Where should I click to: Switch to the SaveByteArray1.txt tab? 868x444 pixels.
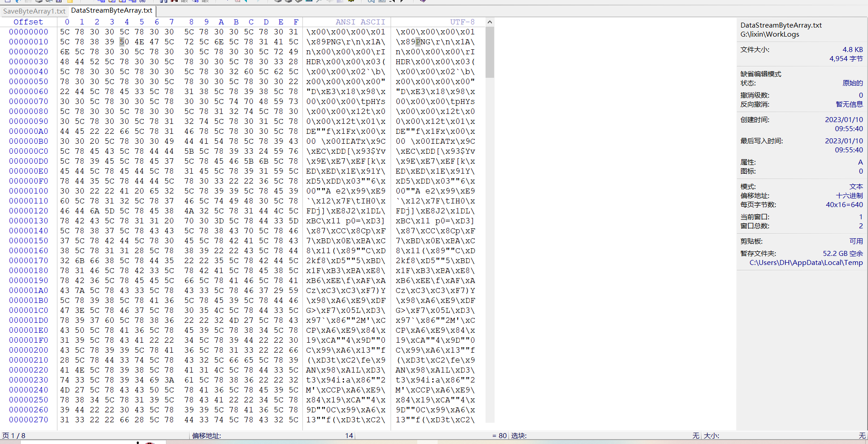pyautogui.click(x=34, y=11)
